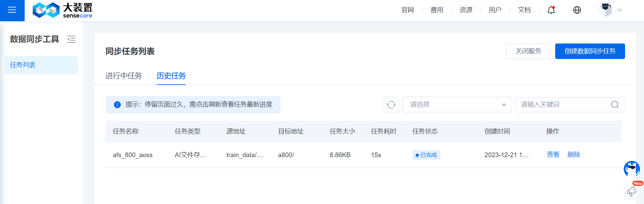Open the assistant mascot chat icon

[631, 169]
